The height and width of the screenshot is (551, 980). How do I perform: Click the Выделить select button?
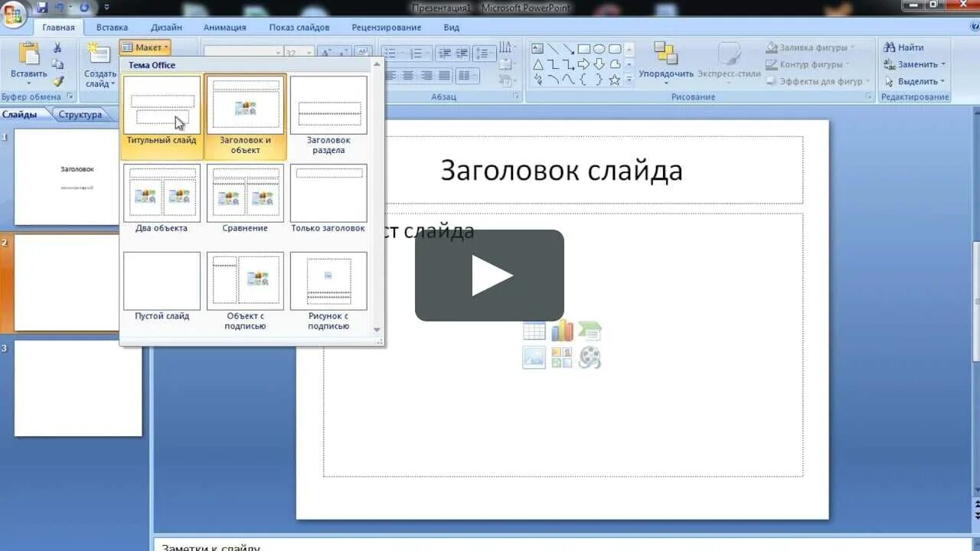pos(915,81)
